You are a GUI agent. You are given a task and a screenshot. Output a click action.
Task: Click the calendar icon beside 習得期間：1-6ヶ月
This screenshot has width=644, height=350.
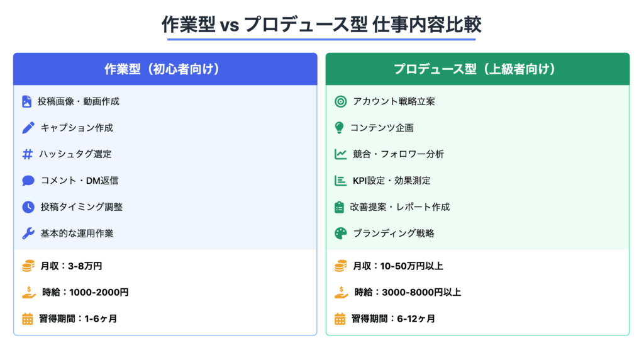click(x=28, y=319)
